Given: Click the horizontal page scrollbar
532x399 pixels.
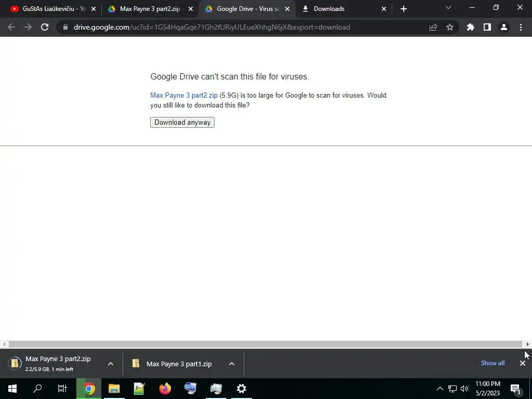Looking at the screenshot, I should point(265,344).
